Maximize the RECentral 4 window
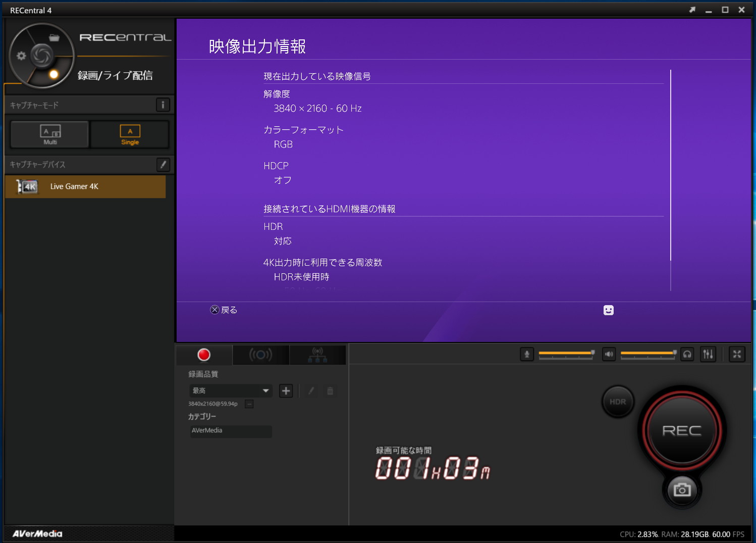 (725, 10)
